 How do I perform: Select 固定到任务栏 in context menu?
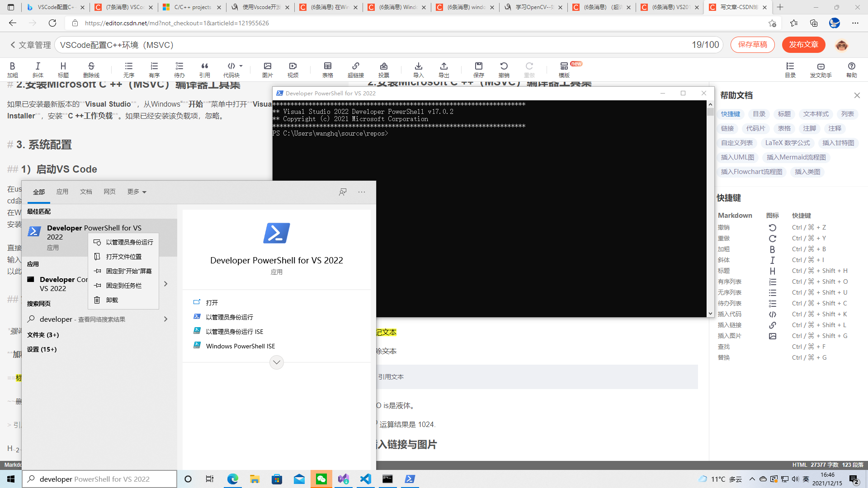(123, 286)
